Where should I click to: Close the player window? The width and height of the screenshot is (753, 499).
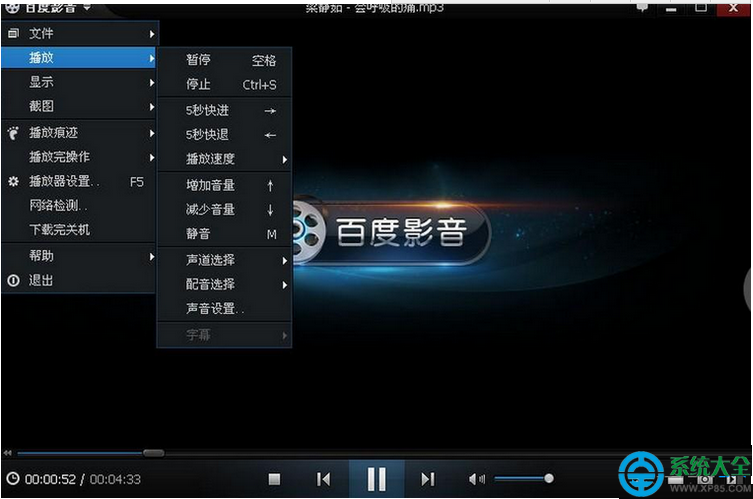tap(733, 8)
